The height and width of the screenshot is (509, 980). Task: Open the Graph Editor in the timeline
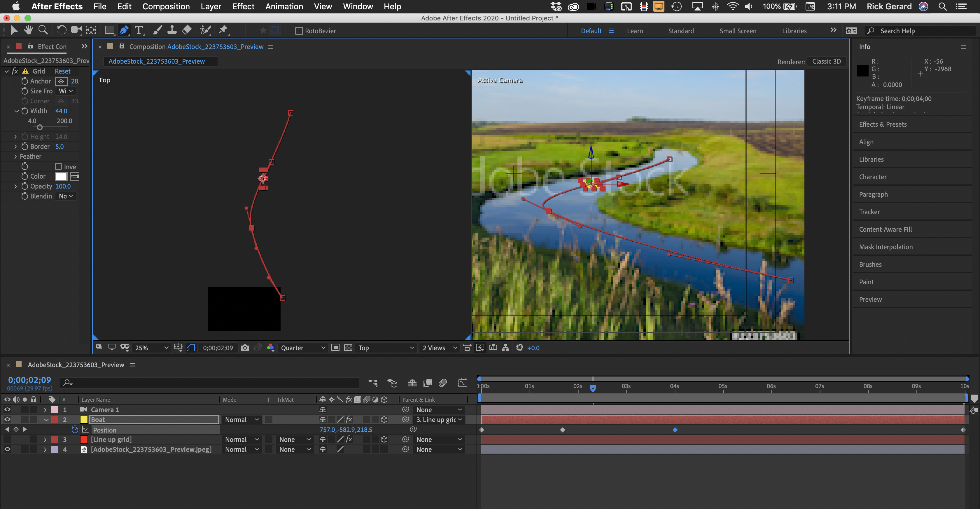coord(463,383)
